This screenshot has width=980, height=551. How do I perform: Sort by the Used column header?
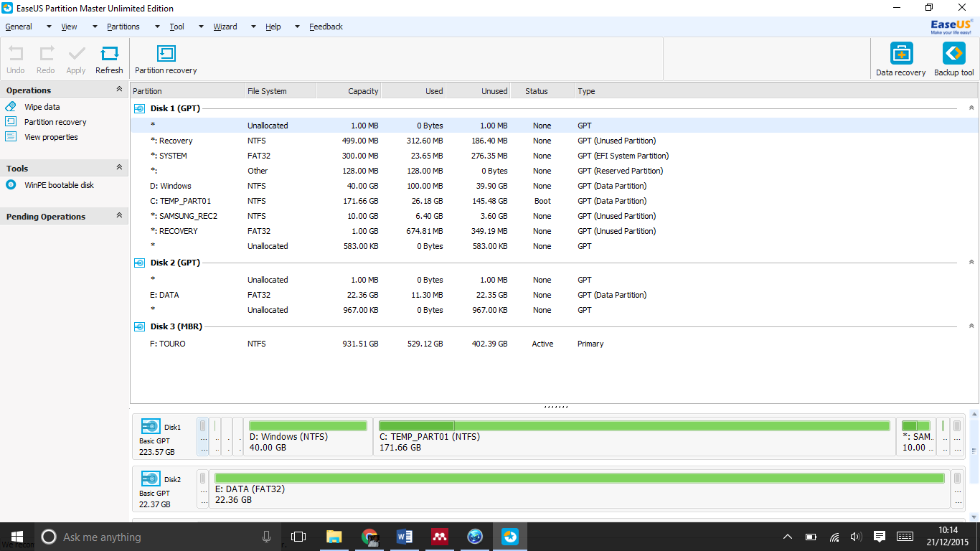pyautogui.click(x=413, y=91)
